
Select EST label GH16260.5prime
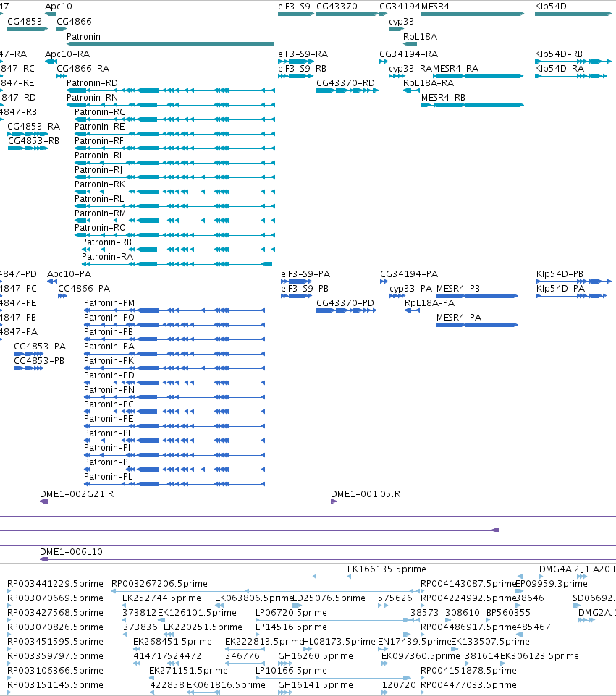316,656
